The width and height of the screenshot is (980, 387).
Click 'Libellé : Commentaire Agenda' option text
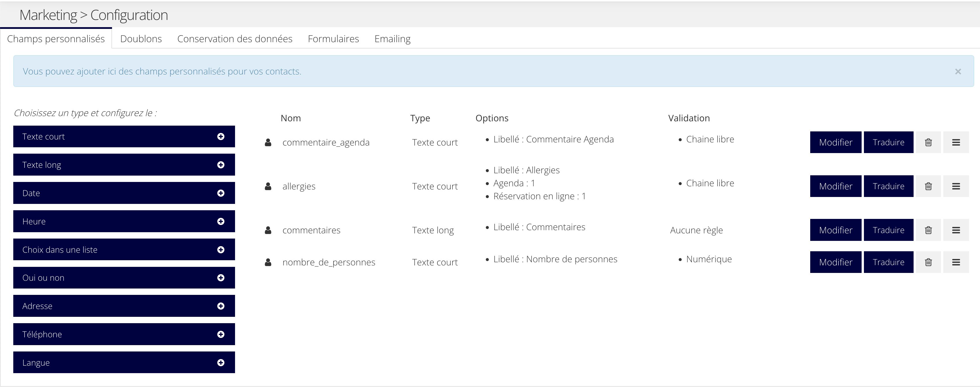(x=554, y=139)
